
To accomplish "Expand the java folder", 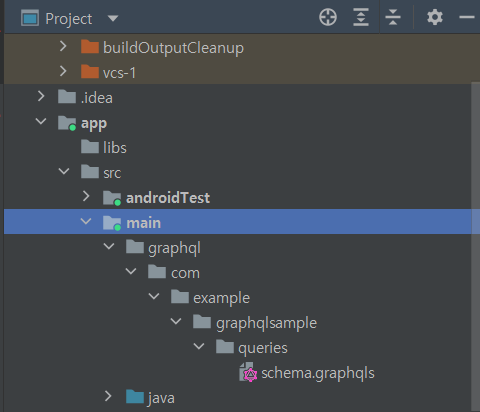I will pyautogui.click(x=108, y=396).
